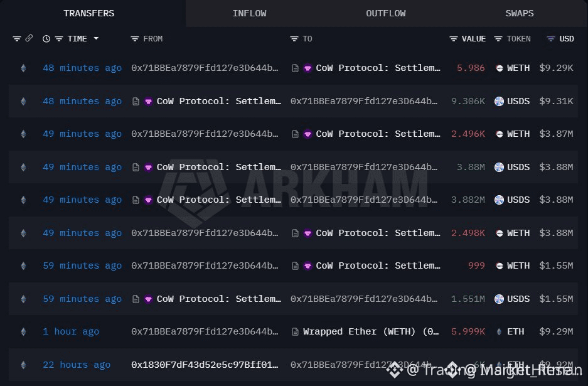Open the USD column filter
The width and height of the screenshot is (588, 386).
(x=550, y=39)
